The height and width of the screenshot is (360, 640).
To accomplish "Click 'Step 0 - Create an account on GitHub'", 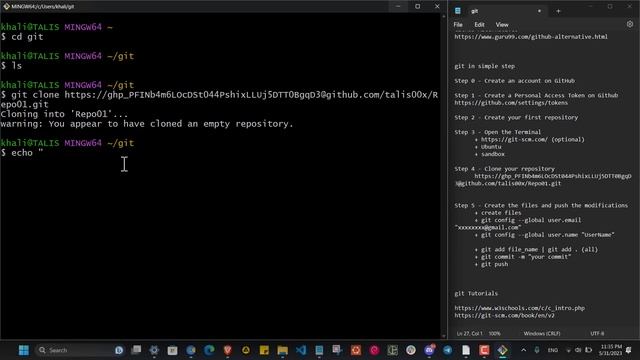I will coord(515,81).
